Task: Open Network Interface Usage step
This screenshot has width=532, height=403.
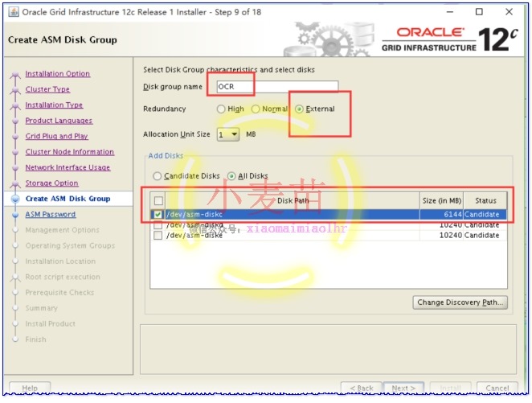Action: click(x=68, y=167)
